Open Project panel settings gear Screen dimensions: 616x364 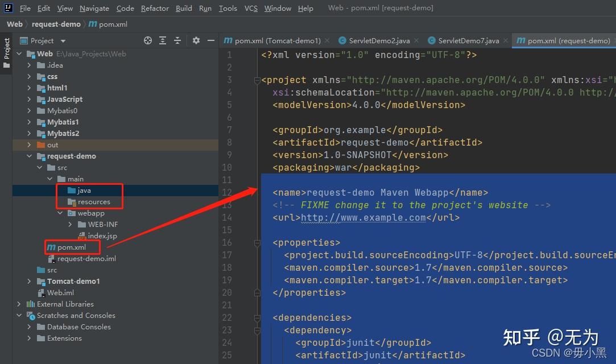coord(196,40)
